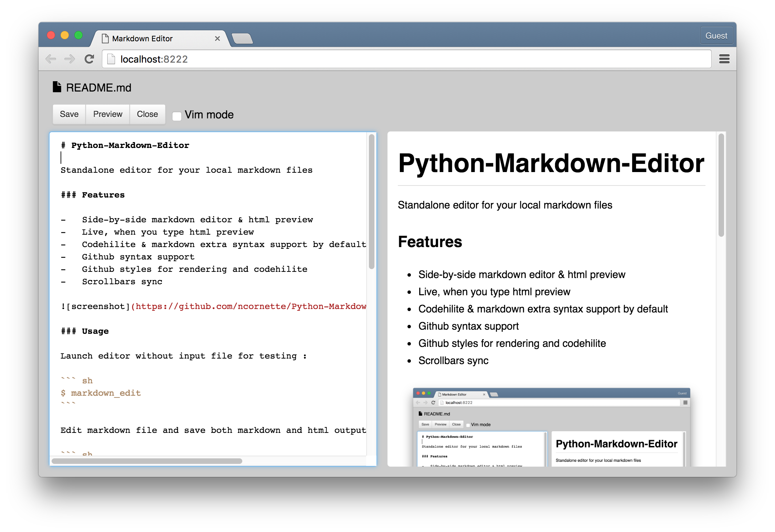Click the Guest profile button

pyautogui.click(x=716, y=35)
